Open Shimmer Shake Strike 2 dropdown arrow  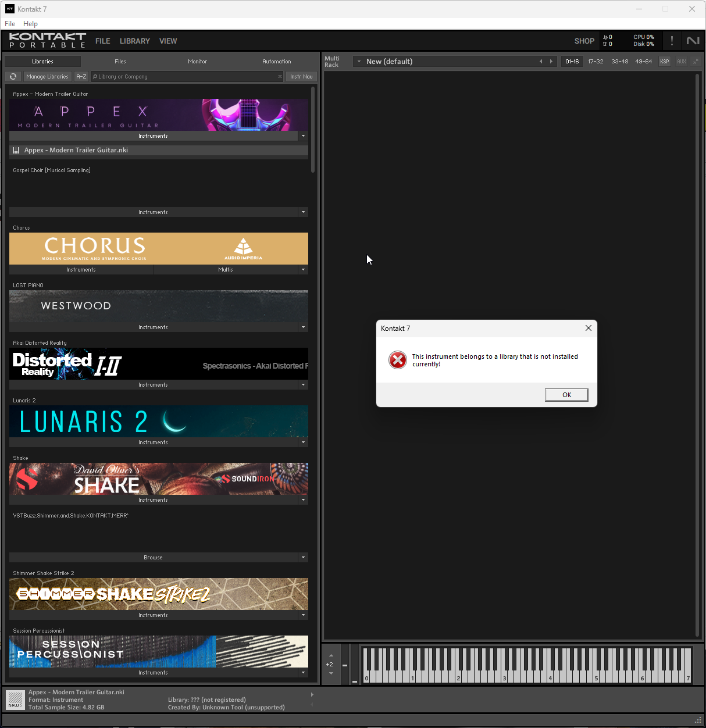click(x=303, y=615)
